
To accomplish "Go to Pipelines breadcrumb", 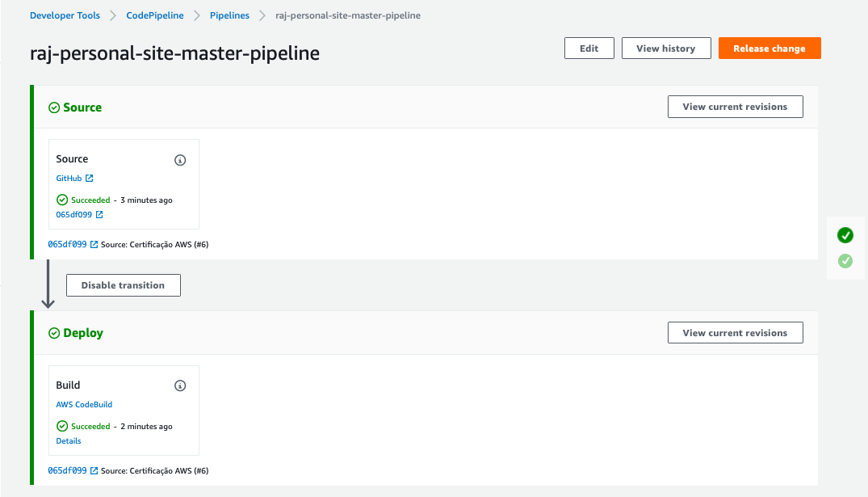I will click(x=230, y=15).
